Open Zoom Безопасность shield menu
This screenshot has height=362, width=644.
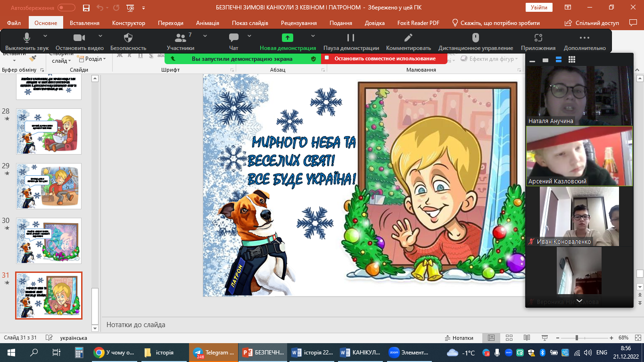(128, 41)
